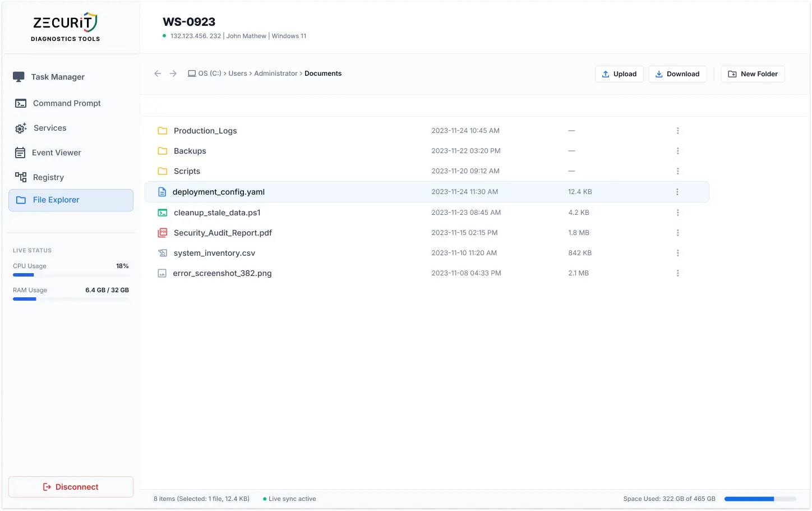The width and height of the screenshot is (812, 511).
Task: Select the Task Manager icon in sidebar
Action: (x=20, y=76)
